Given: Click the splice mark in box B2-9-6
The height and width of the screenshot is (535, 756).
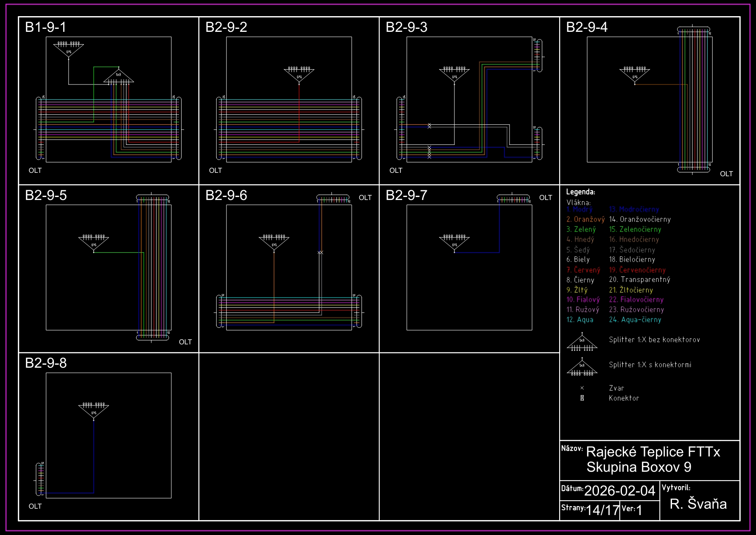Looking at the screenshot, I should click(x=320, y=253).
